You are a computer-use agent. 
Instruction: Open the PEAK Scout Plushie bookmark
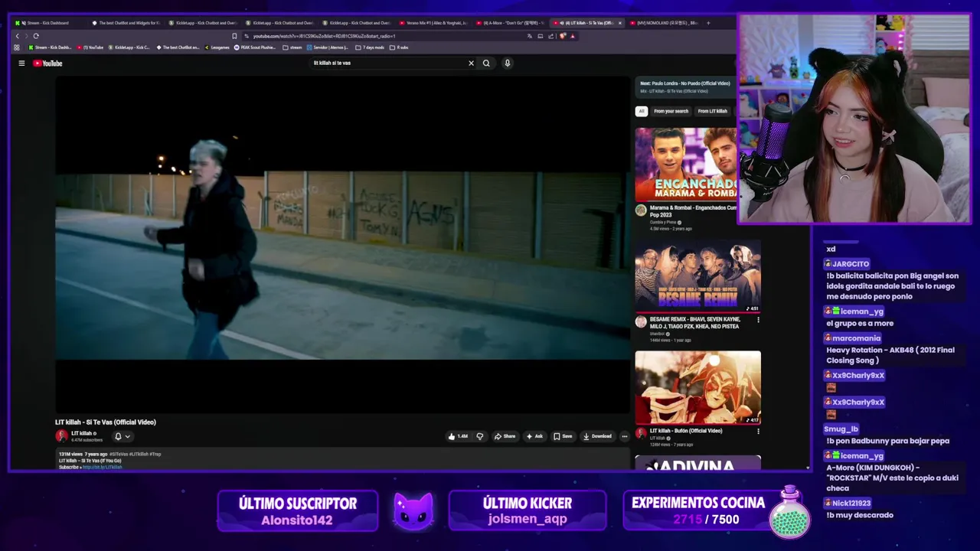point(255,47)
